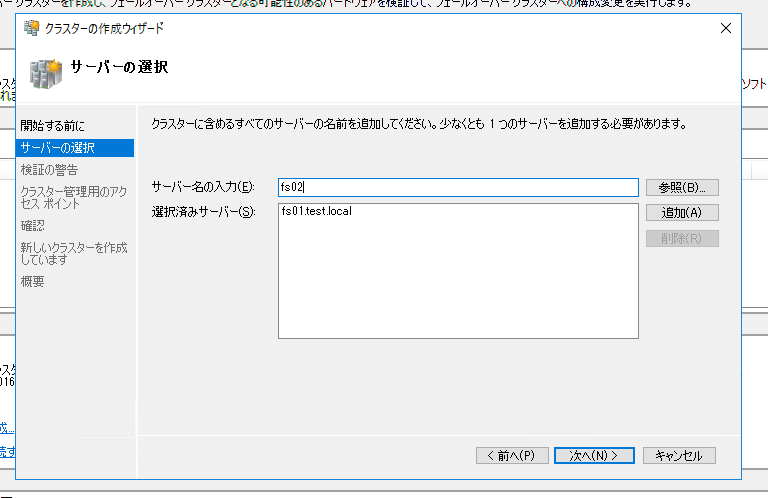Click the cluster wizard title bar icon
The height and width of the screenshot is (498, 768).
click(x=32, y=28)
